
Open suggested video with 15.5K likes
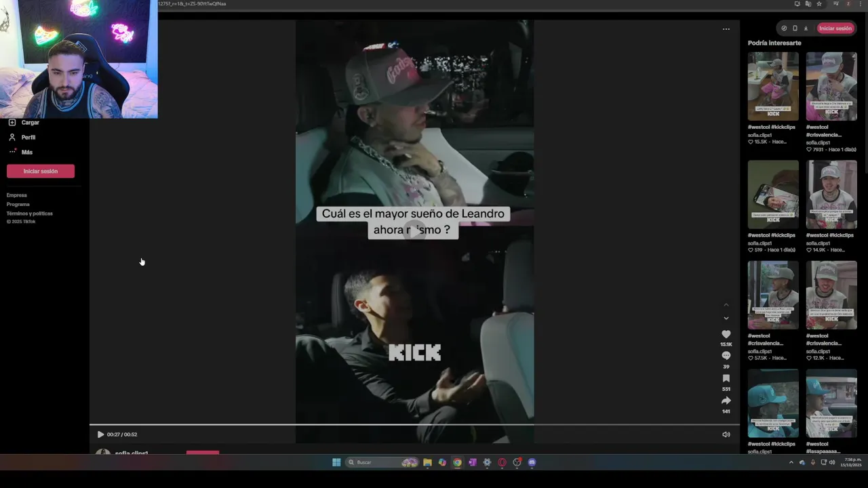(773, 86)
